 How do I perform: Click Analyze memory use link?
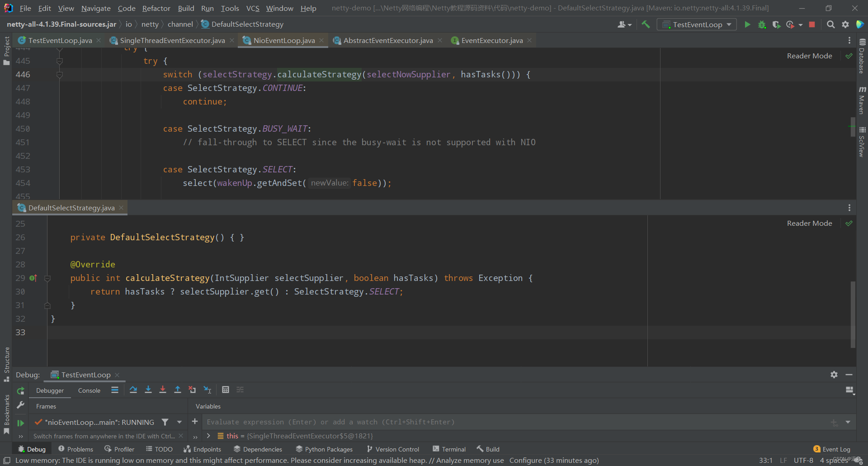click(470, 460)
